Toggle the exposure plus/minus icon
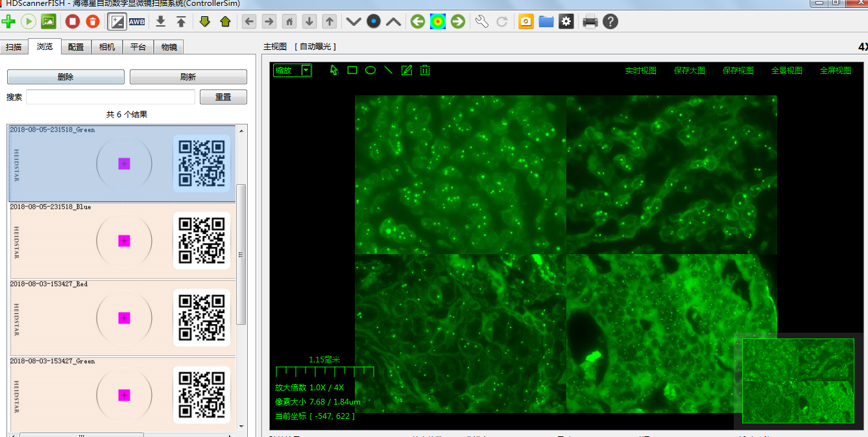The height and width of the screenshot is (437, 868). click(x=117, y=21)
